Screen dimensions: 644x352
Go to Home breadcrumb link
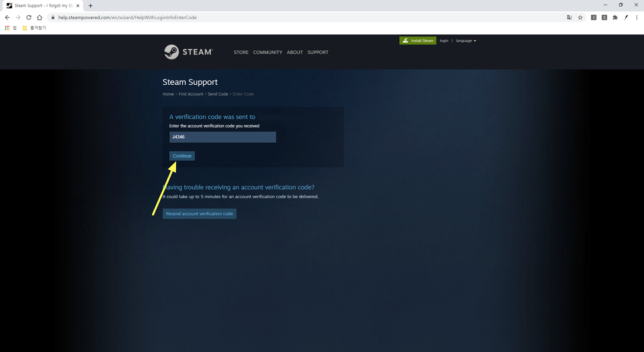click(168, 94)
